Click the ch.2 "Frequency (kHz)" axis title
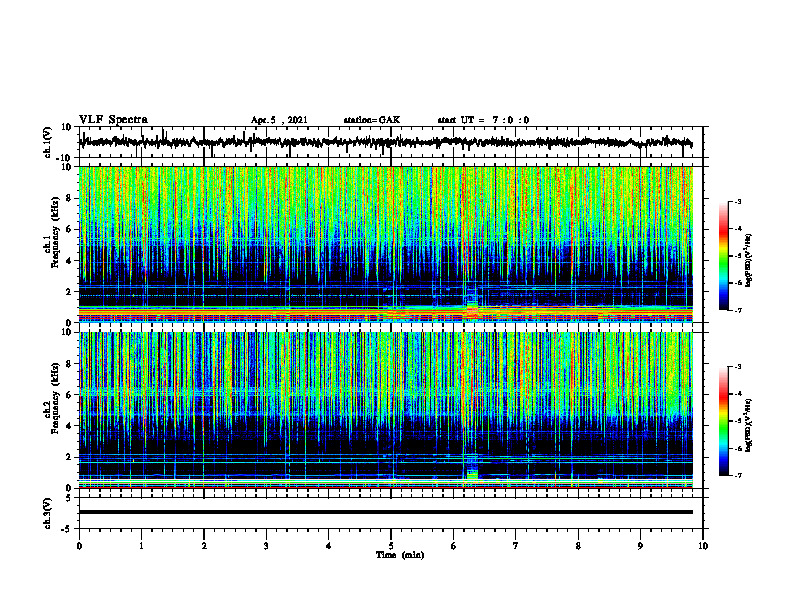This screenshot has width=792, height=612. [56, 398]
